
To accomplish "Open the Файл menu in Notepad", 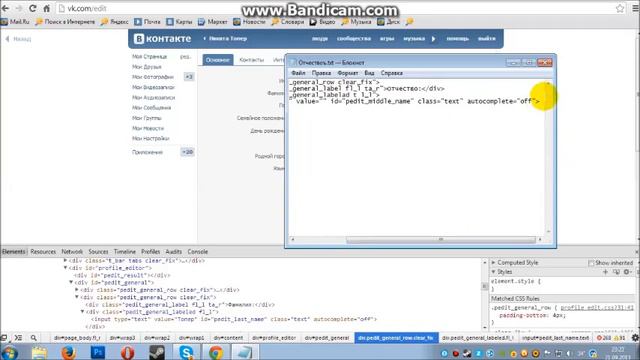I will (x=298, y=73).
